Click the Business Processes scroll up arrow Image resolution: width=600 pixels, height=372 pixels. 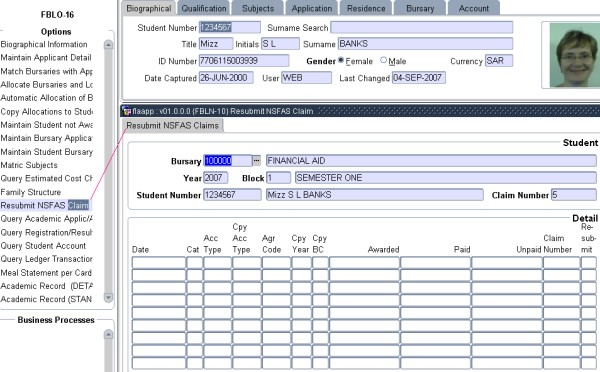pyautogui.click(x=108, y=335)
